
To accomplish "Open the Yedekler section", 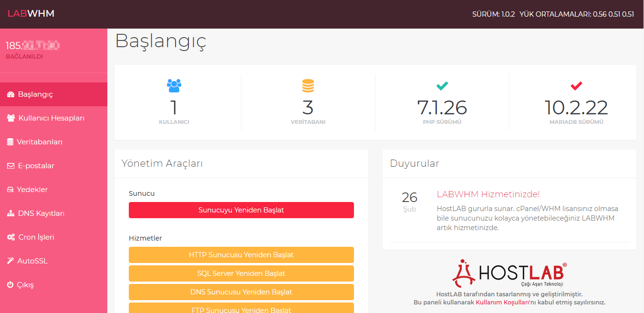I will 53,190.
